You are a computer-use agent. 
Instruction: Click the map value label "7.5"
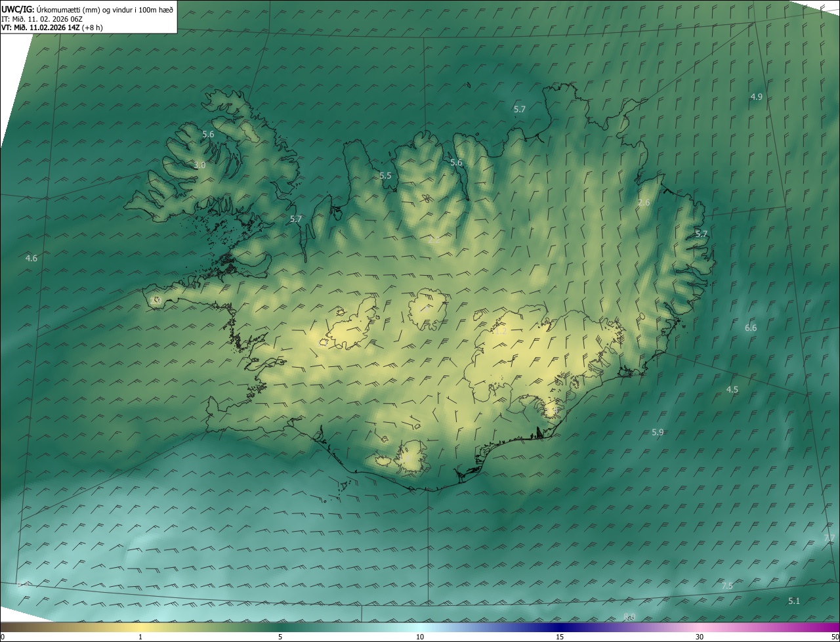click(x=726, y=586)
